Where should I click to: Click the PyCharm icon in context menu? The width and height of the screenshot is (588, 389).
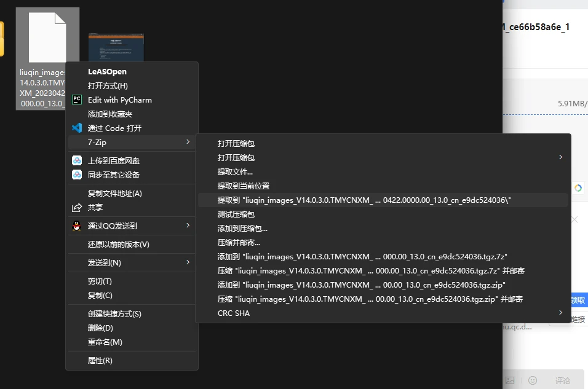77,100
